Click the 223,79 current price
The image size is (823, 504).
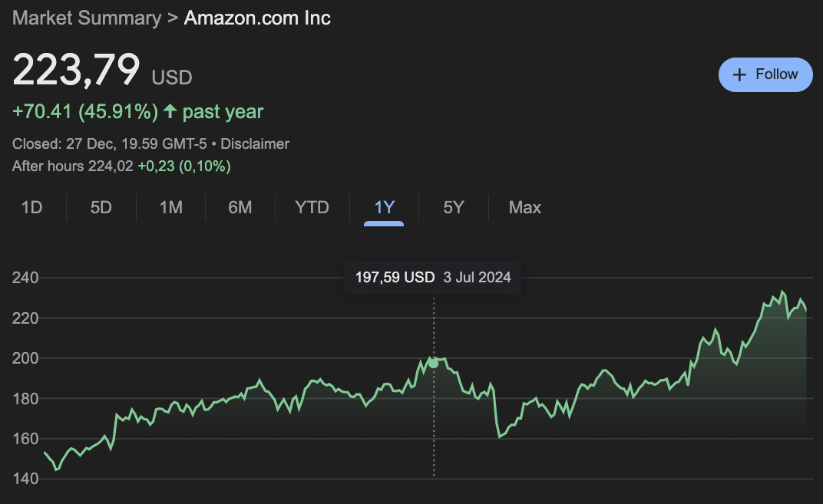tap(76, 71)
